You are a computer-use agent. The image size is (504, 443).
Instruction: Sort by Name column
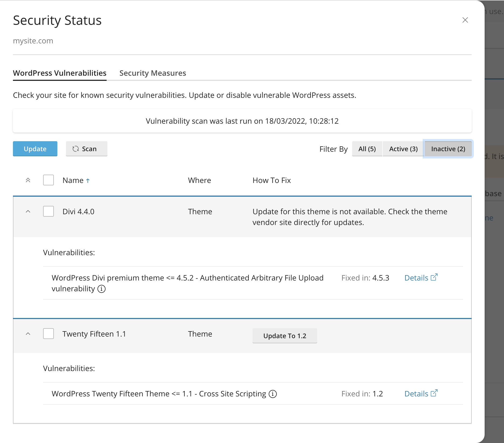coord(73,180)
